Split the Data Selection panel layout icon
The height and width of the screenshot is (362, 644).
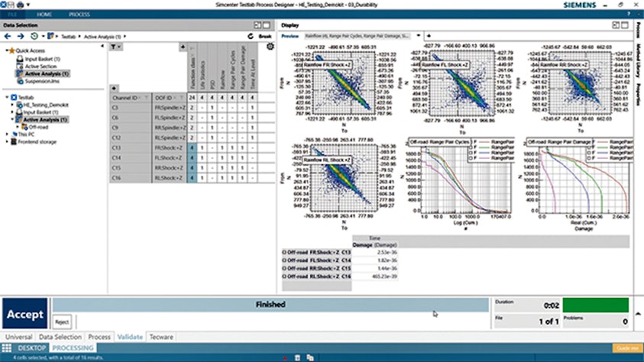pos(257,25)
